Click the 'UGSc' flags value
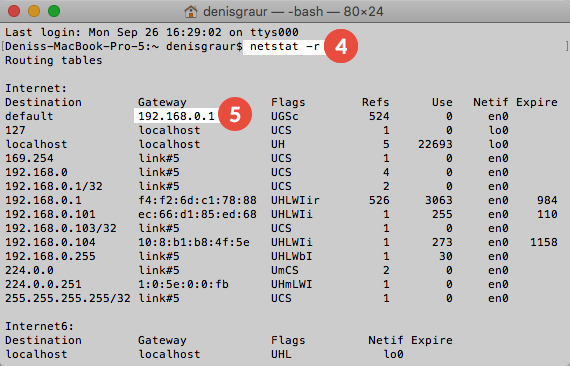This screenshot has width=570, height=366. click(x=285, y=116)
